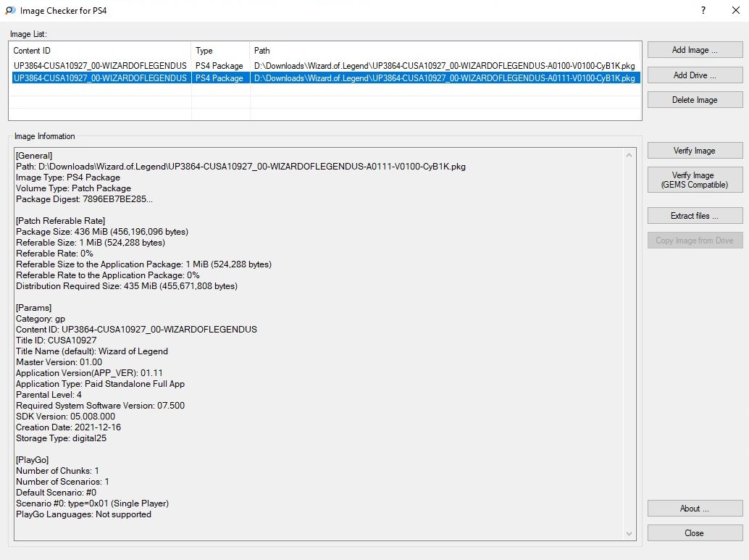Screen dimensions: 749x560
Task: Click the PlayGo Languages: Not supported line
Action: pos(83,514)
